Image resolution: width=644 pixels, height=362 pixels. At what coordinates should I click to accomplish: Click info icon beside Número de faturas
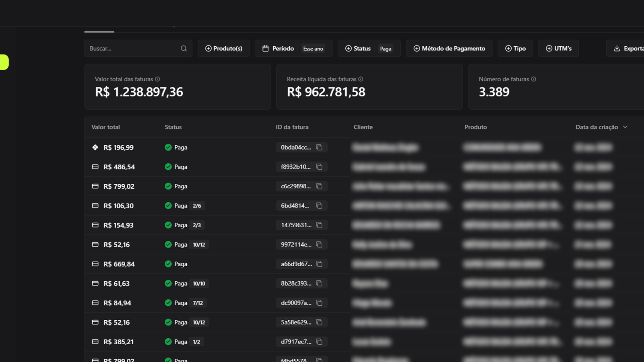point(533,79)
